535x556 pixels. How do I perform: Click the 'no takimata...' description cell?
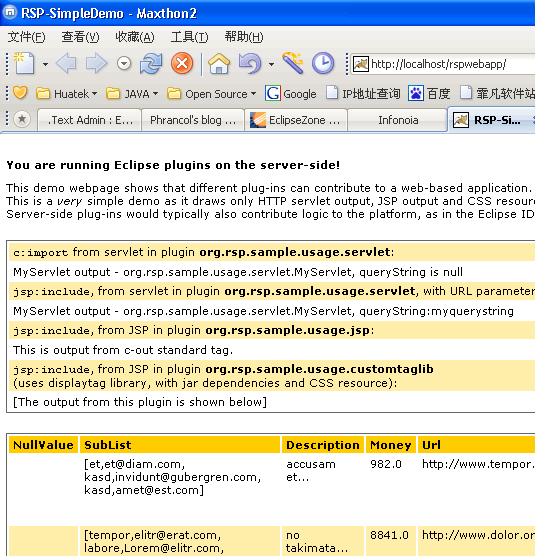coord(317,541)
